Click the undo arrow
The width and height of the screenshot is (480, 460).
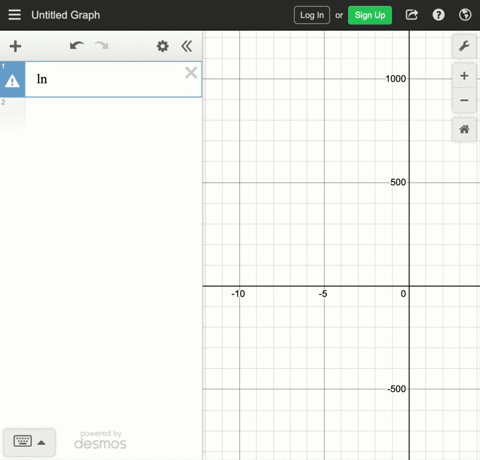[77, 46]
